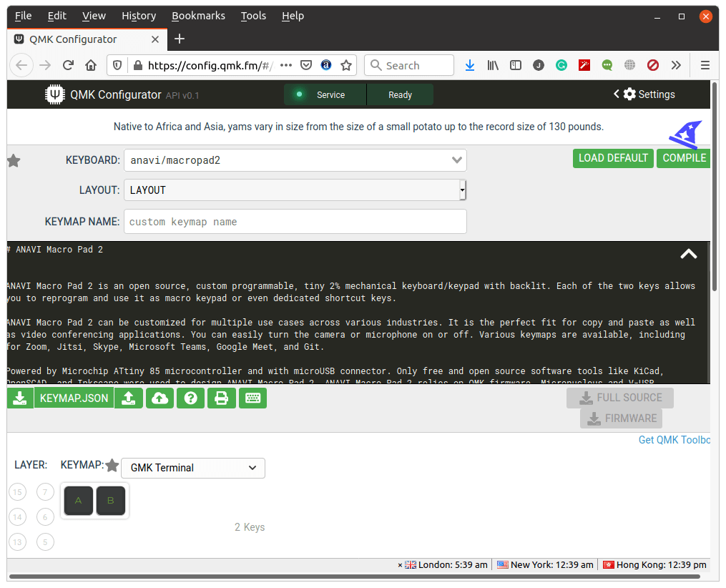Open the Get QMK Toolbox link

pos(674,440)
